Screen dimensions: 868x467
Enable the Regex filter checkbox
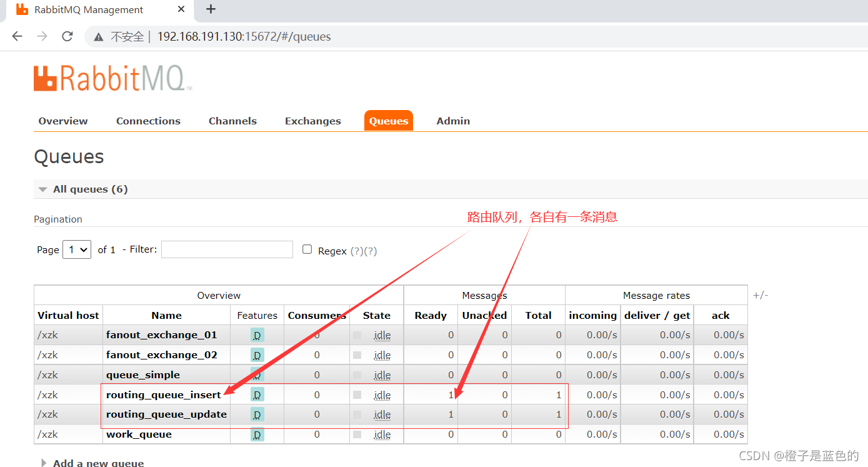[x=307, y=249]
